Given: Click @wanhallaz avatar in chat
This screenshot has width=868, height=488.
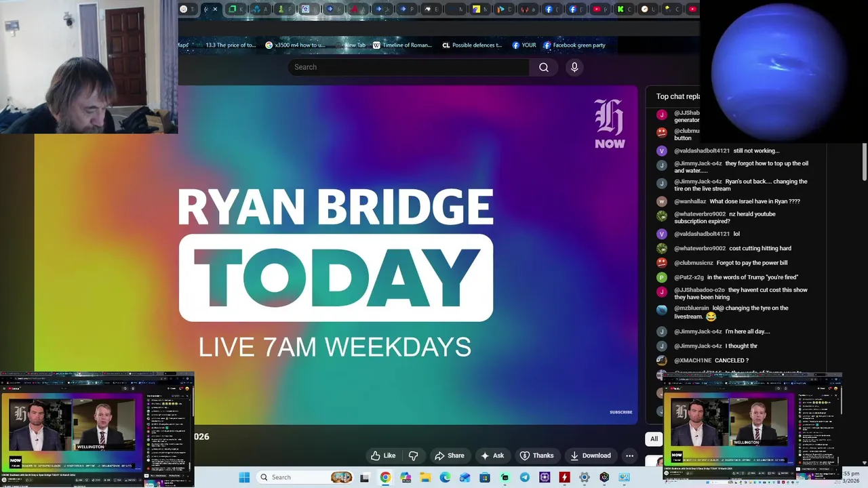Looking at the screenshot, I should pos(662,201).
